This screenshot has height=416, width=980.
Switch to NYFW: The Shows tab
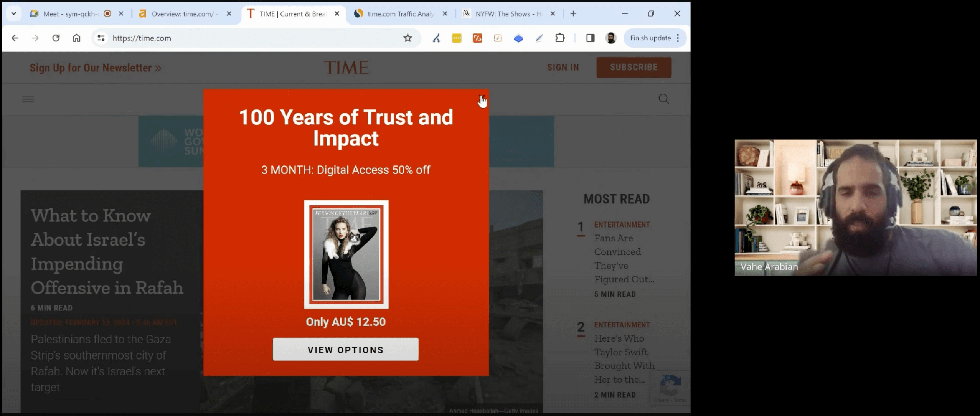click(x=506, y=14)
